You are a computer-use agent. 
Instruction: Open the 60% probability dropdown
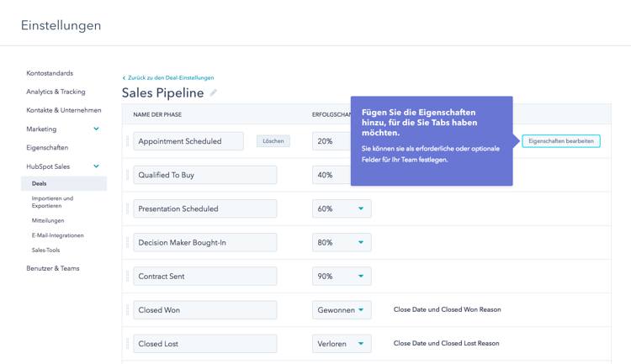[x=342, y=208]
